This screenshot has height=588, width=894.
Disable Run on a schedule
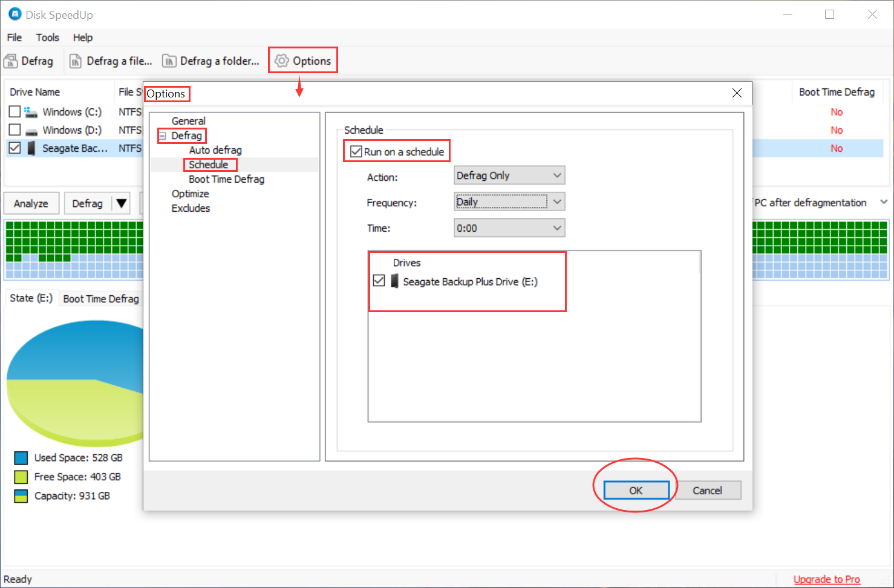coord(356,151)
